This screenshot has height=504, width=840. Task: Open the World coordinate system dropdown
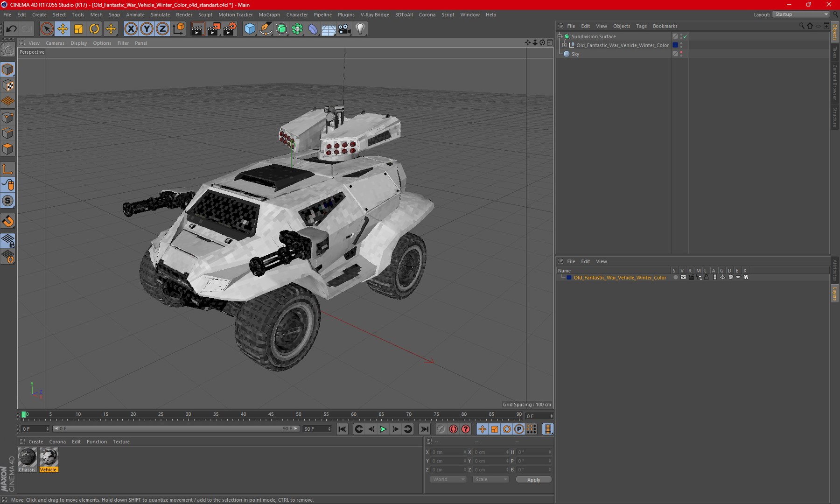[448, 479]
